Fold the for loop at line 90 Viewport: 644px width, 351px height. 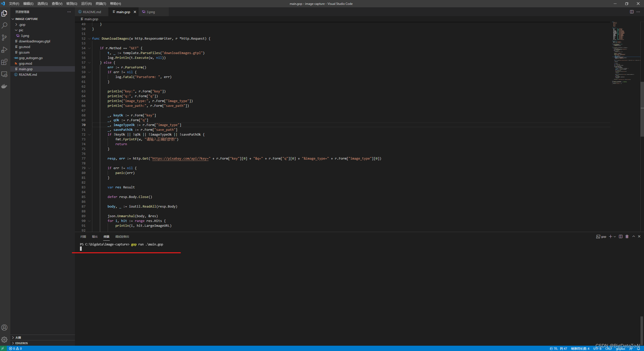pos(89,221)
